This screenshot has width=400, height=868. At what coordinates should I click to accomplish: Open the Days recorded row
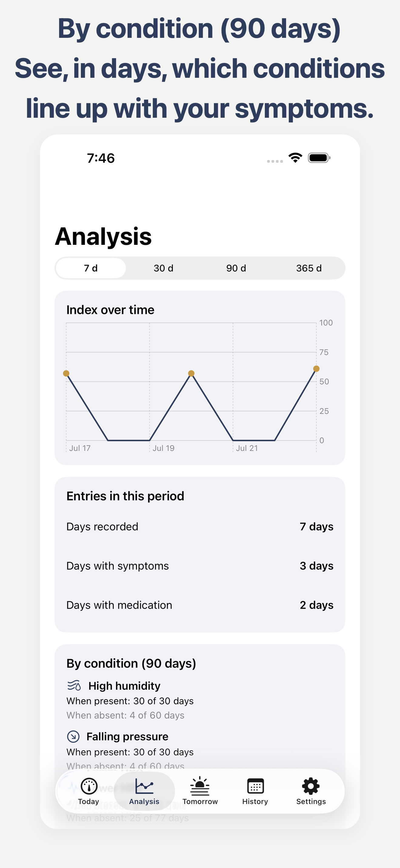[x=200, y=527]
